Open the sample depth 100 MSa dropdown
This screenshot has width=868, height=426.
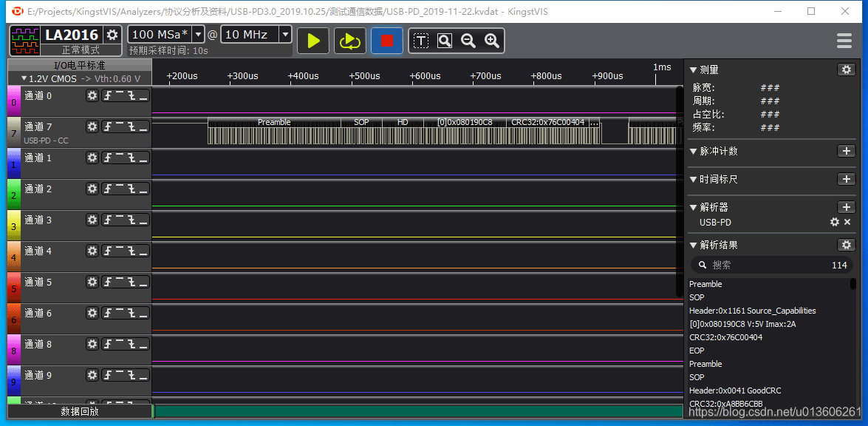pos(198,34)
